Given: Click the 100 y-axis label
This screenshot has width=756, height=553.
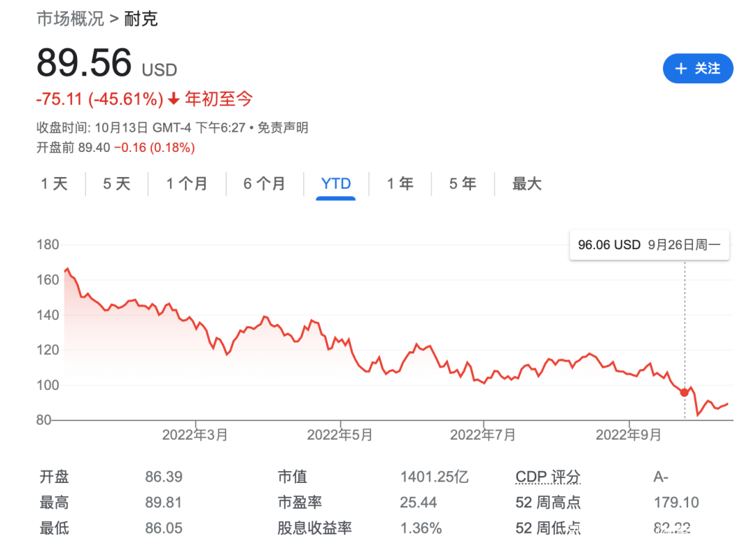Looking at the screenshot, I should point(48,385).
